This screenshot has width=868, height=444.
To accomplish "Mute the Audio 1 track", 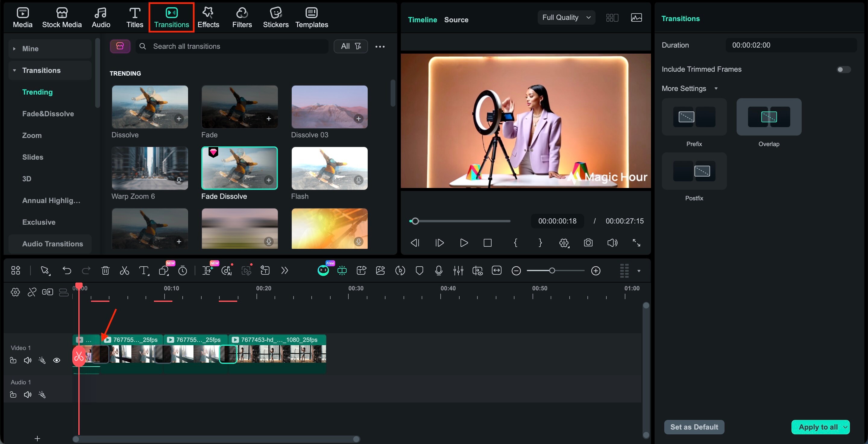I will (x=28, y=395).
